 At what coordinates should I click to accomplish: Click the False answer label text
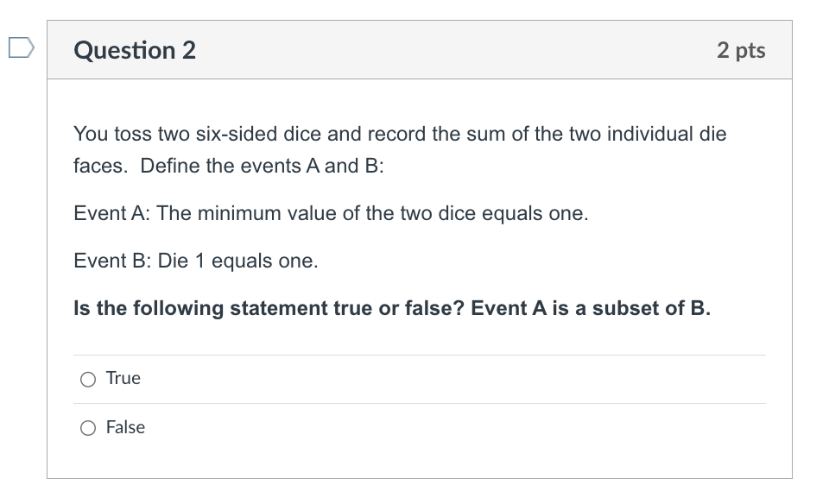click(124, 426)
